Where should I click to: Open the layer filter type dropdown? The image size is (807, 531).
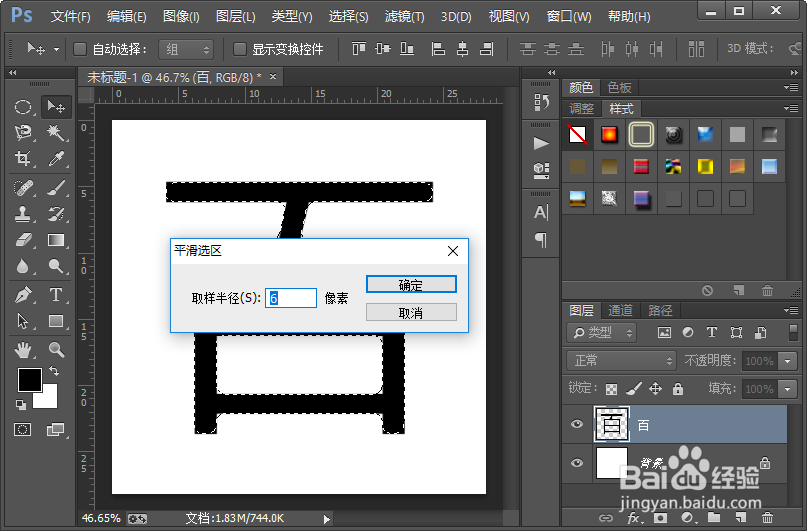click(x=602, y=333)
